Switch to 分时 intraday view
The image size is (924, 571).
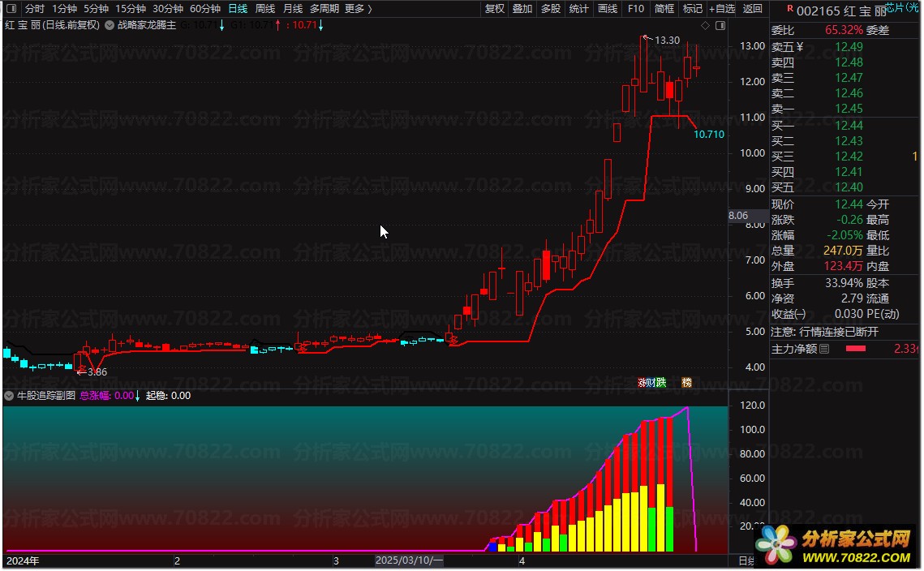click(x=34, y=9)
